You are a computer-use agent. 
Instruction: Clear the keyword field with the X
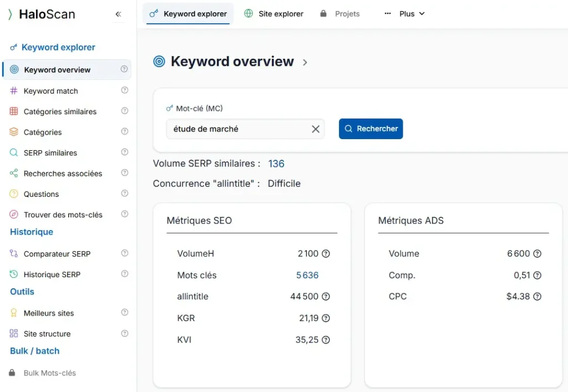pos(316,129)
